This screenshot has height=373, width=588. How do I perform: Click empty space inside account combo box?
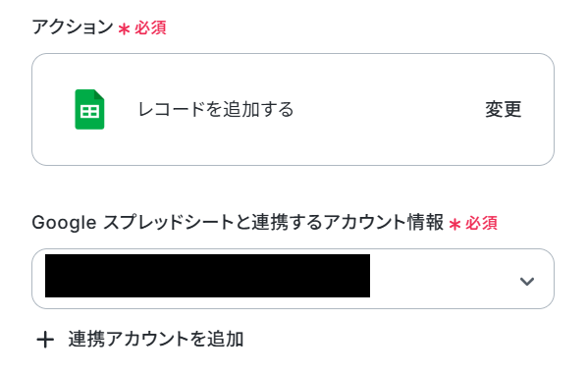pos(443,279)
